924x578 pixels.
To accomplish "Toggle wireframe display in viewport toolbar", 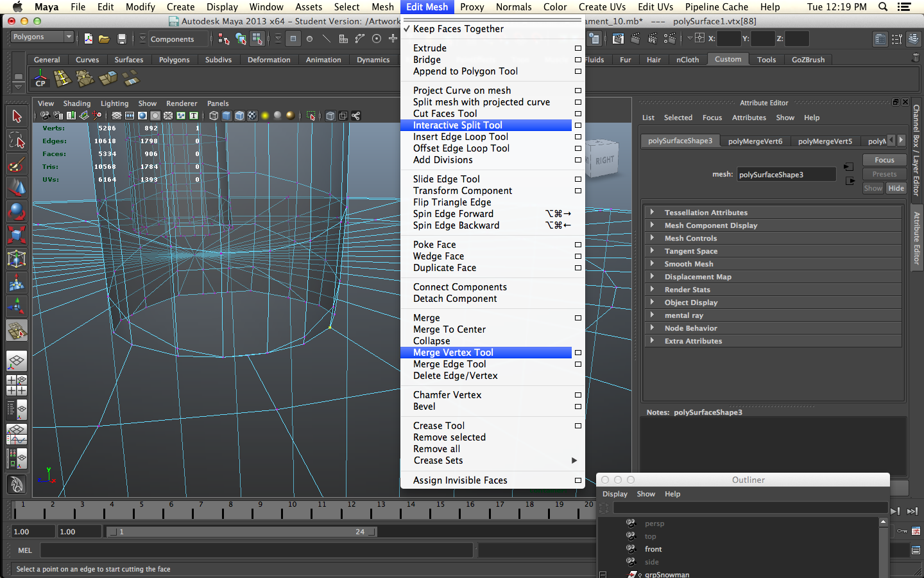I will pyautogui.click(x=214, y=116).
